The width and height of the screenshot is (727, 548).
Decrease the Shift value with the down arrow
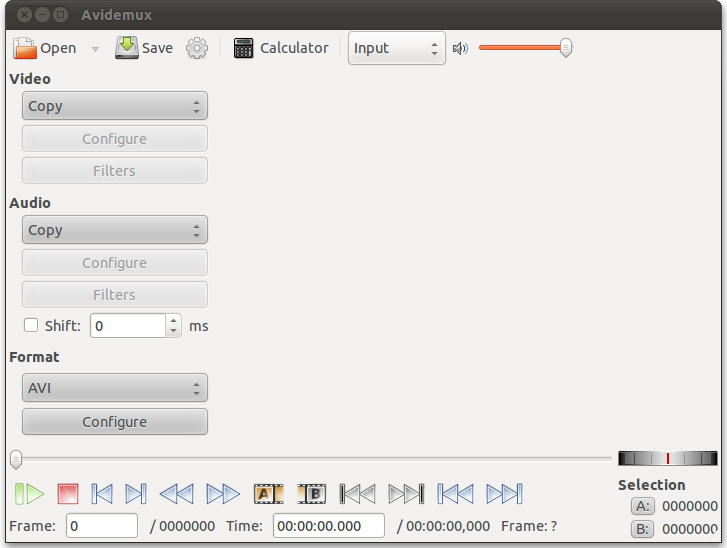pyautogui.click(x=173, y=331)
